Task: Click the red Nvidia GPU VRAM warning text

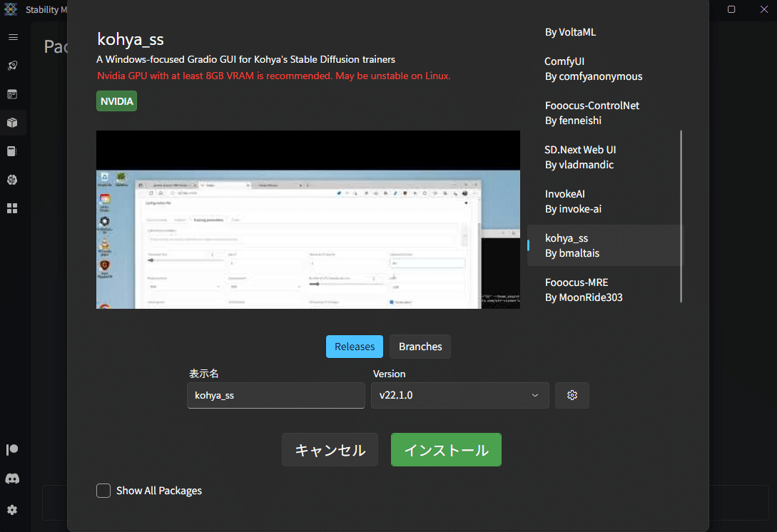Action: [x=273, y=76]
